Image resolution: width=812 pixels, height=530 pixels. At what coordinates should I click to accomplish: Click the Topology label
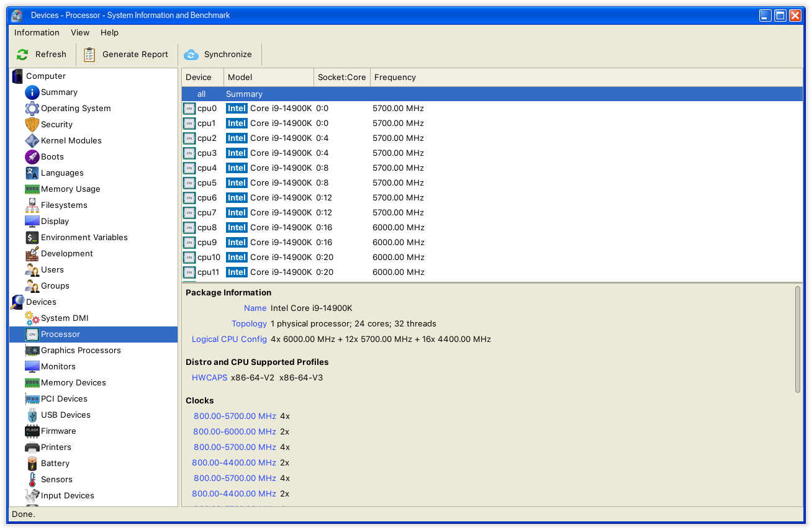click(x=249, y=324)
